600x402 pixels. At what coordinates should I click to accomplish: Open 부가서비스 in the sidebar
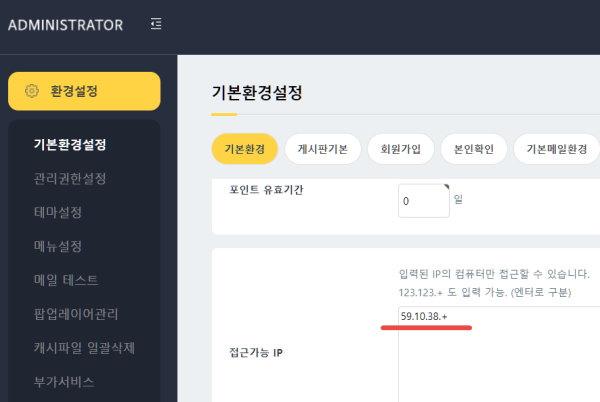pos(64,381)
